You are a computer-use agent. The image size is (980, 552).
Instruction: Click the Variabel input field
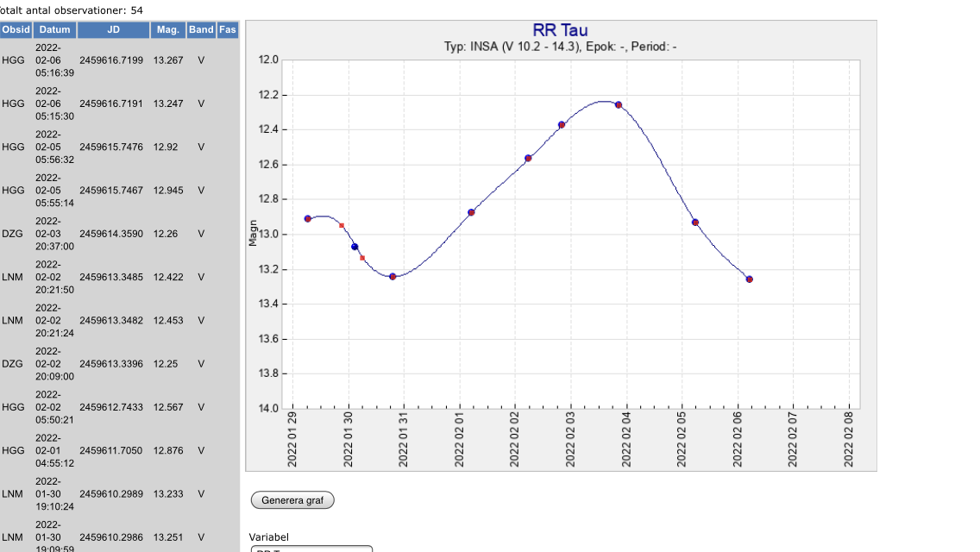pos(311,549)
